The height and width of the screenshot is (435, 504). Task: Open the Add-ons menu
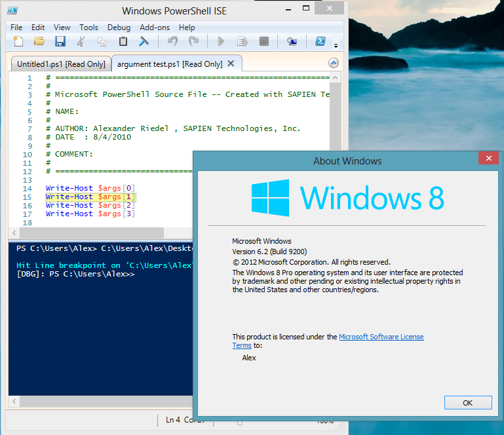(x=155, y=28)
